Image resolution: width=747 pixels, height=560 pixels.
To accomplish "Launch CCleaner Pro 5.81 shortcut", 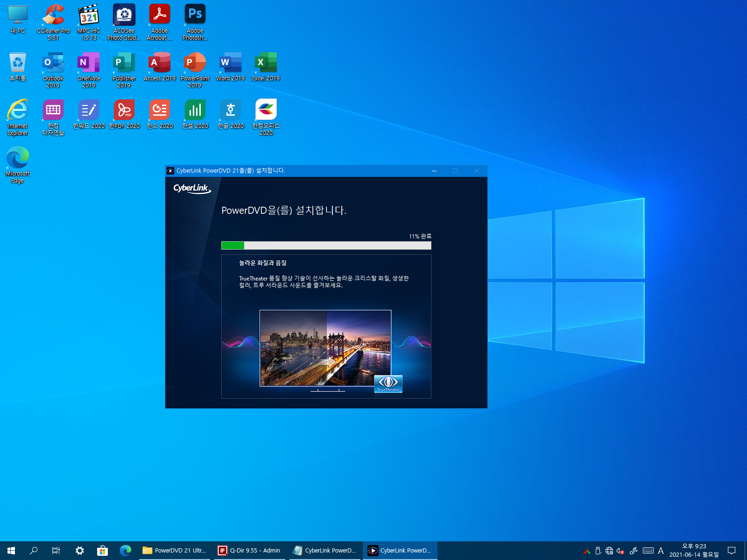I will click(53, 22).
